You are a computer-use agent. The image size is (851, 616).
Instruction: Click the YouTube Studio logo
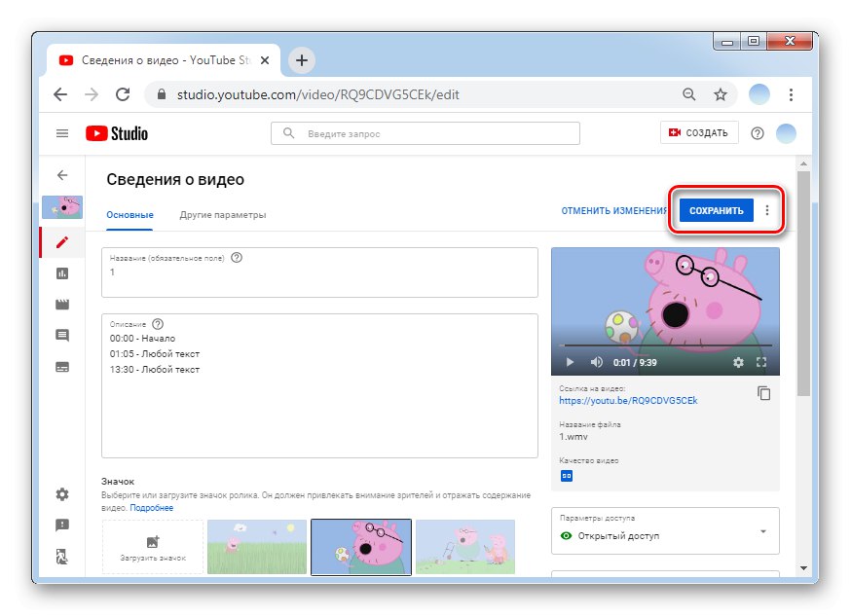[117, 133]
